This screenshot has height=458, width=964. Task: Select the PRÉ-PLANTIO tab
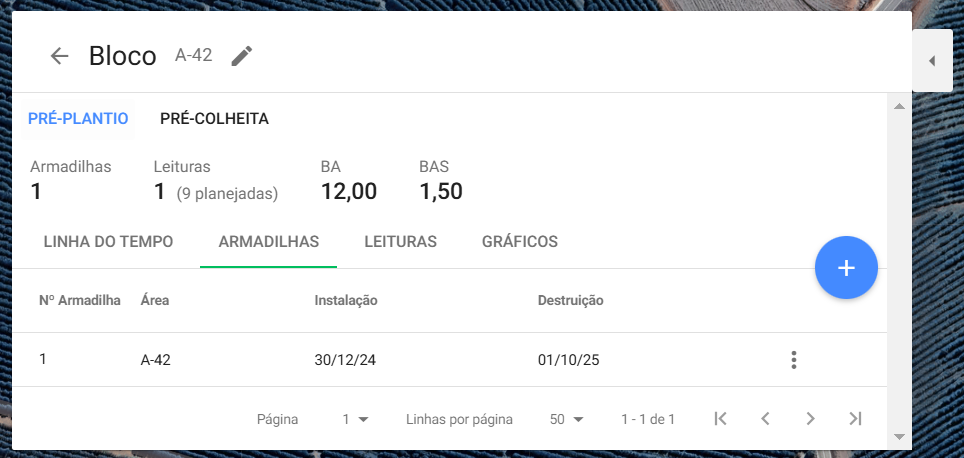pos(78,119)
